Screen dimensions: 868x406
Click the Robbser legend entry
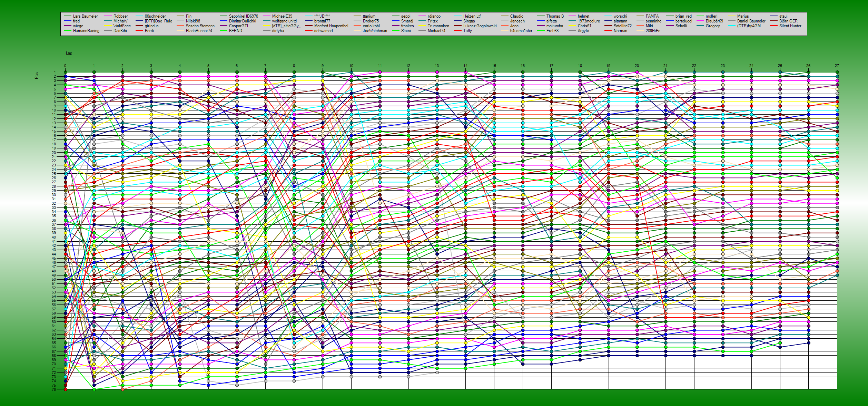point(120,16)
